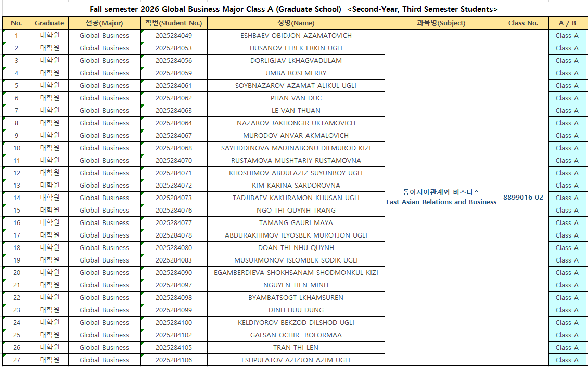Click student number 2025284072

tap(174, 186)
